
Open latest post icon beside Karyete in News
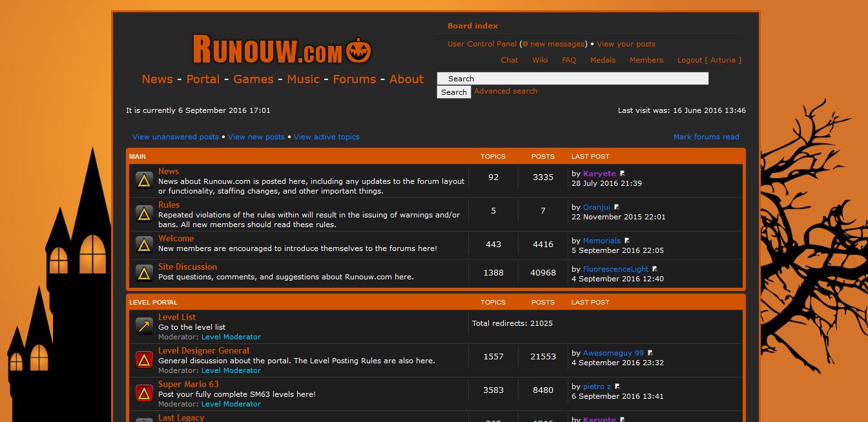click(623, 174)
